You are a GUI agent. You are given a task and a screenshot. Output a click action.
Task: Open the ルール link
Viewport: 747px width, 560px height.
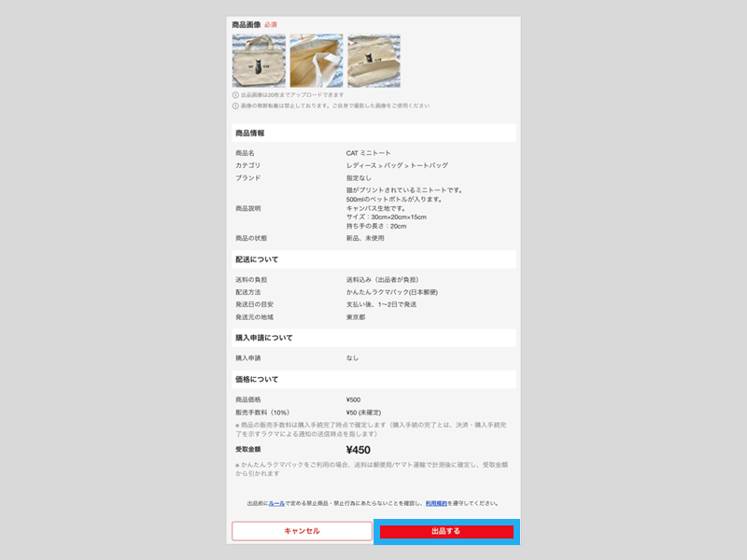[x=276, y=503]
